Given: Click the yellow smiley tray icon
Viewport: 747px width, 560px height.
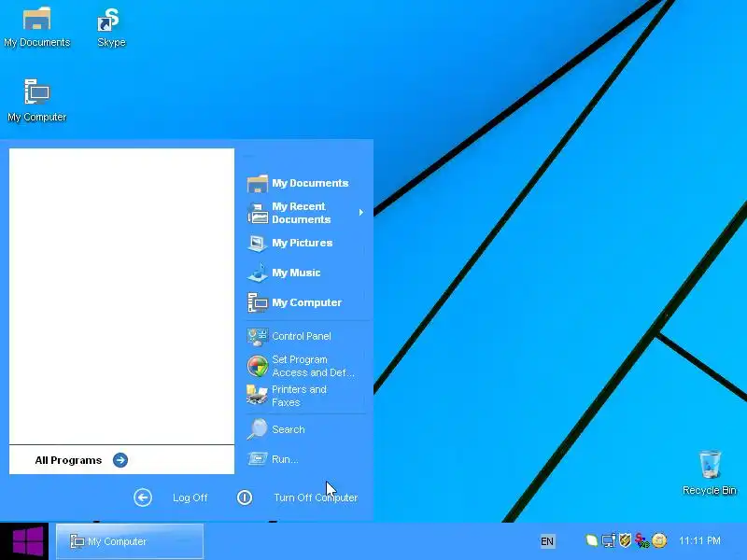Looking at the screenshot, I should coord(659,540).
